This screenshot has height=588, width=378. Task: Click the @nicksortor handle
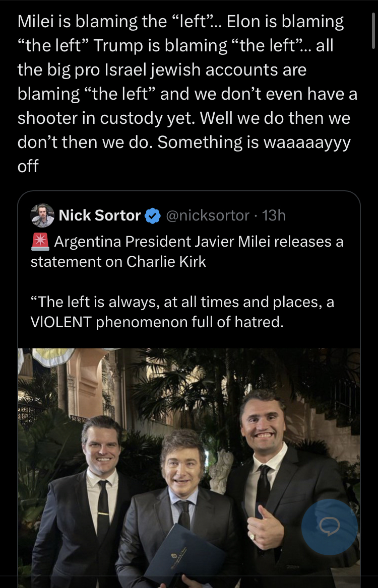pyautogui.click(x=207, y=215)
